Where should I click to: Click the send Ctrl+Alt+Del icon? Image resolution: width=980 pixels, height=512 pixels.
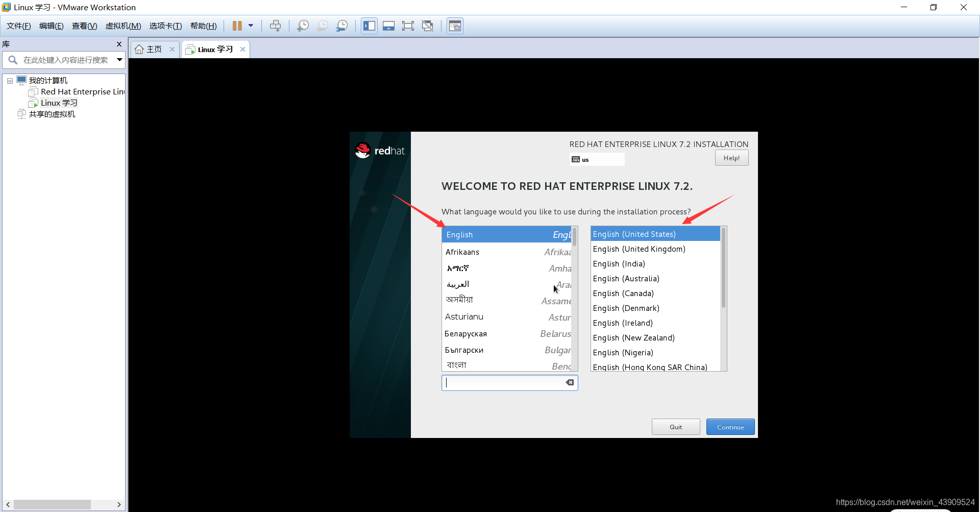tap(276, 26)
